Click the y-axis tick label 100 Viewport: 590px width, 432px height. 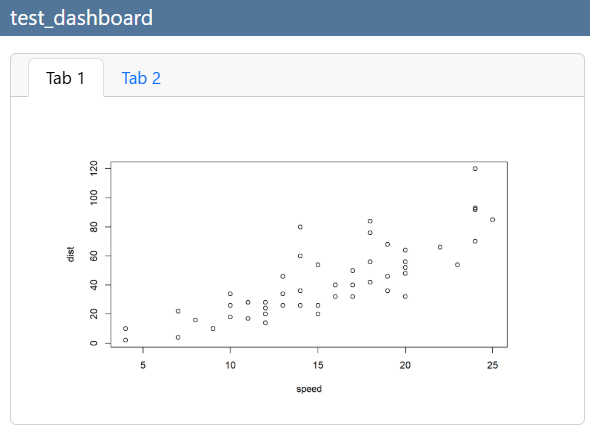(x=94, y=198)
